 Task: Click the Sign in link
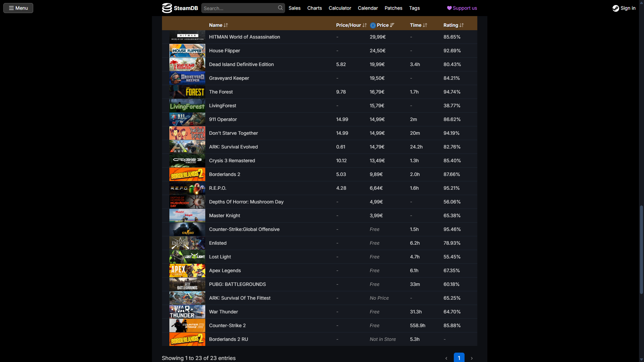click(x=624, y=8)
